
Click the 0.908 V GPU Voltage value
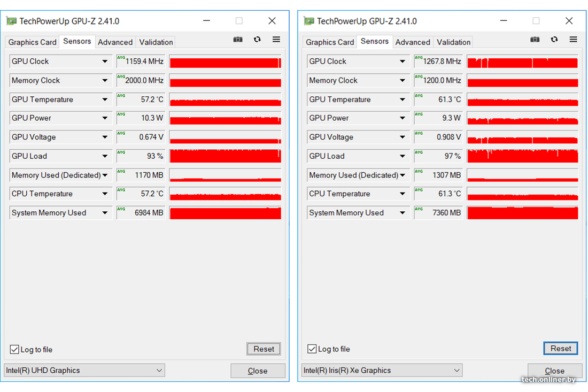pos(438,137)
